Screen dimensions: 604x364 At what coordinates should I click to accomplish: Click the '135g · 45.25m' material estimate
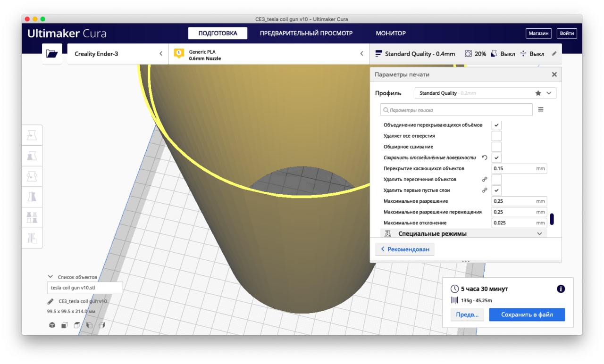(x=477, y=300)
